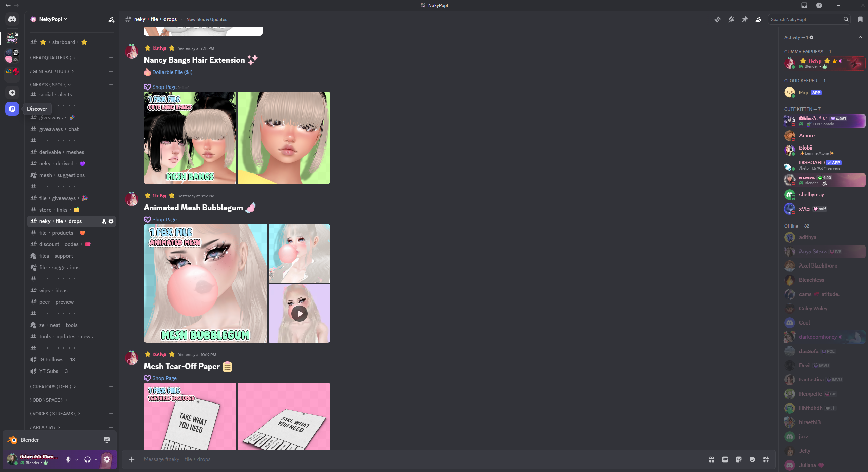Click Shop Page link under Mesh Tear-Off Paper

pyautogui.click(x=164, y=378)
